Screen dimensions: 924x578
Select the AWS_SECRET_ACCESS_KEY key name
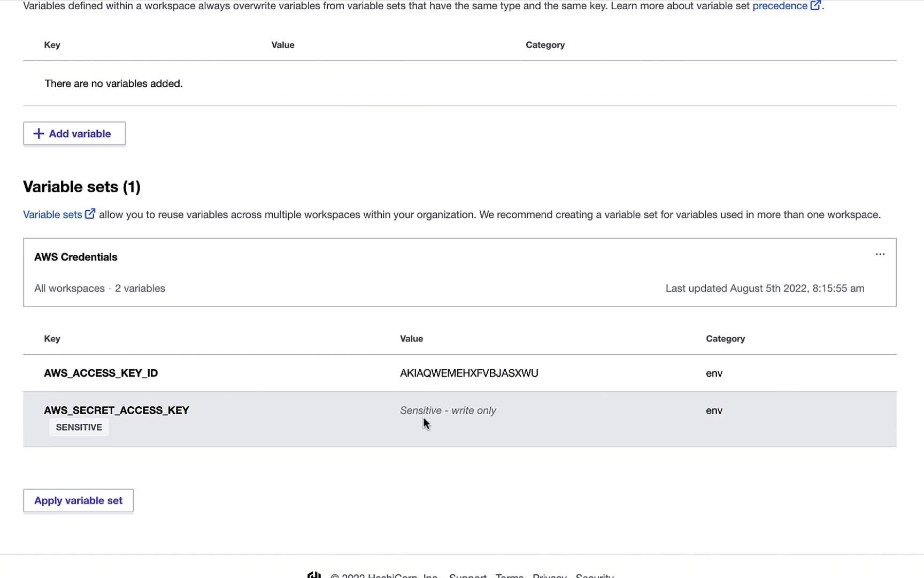pyautogui.click(x=116, y=410)
